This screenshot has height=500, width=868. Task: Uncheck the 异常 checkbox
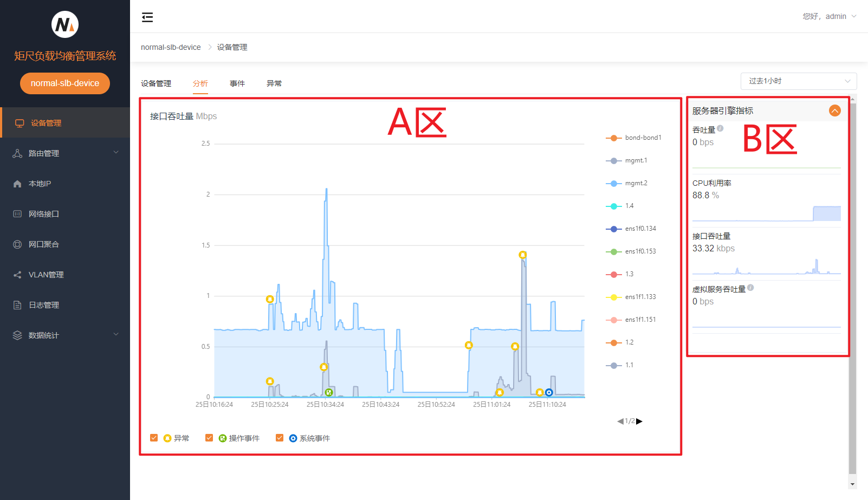(x=154, y=438)
